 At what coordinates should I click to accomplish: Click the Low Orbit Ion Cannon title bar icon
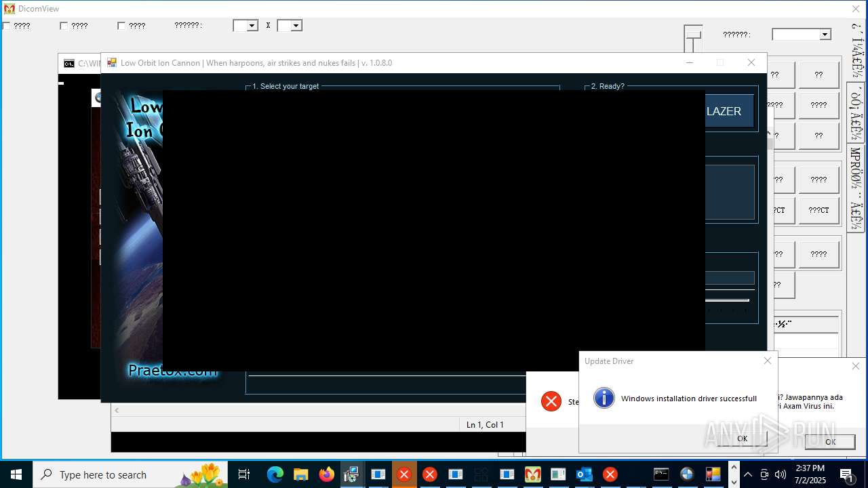point(112,62)
